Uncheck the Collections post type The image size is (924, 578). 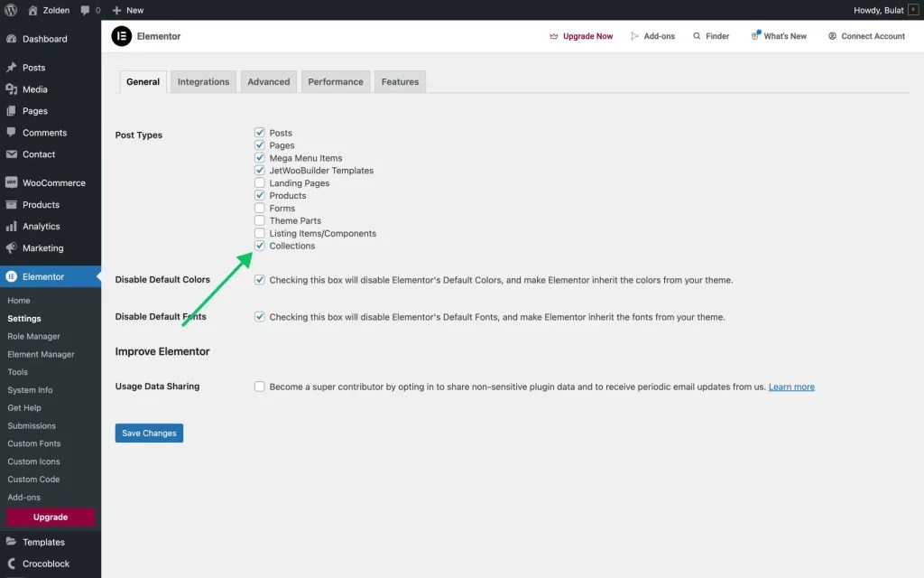click(260, 245)
